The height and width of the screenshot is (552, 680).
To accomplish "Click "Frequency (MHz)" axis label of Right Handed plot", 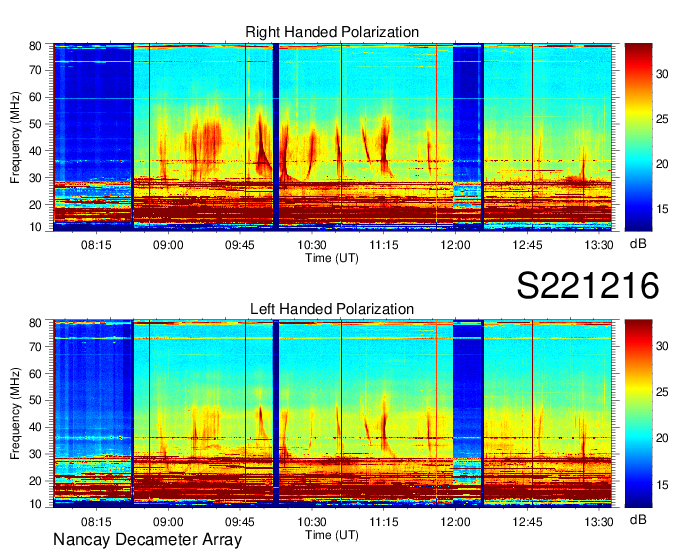I will pyautogui.click(x=15, y=137).
